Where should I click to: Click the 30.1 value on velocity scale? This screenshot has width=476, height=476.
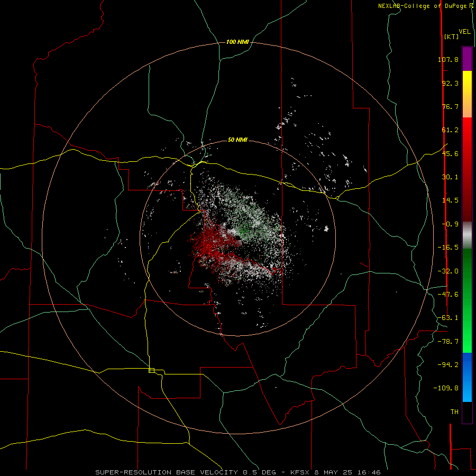pos(450,177)
